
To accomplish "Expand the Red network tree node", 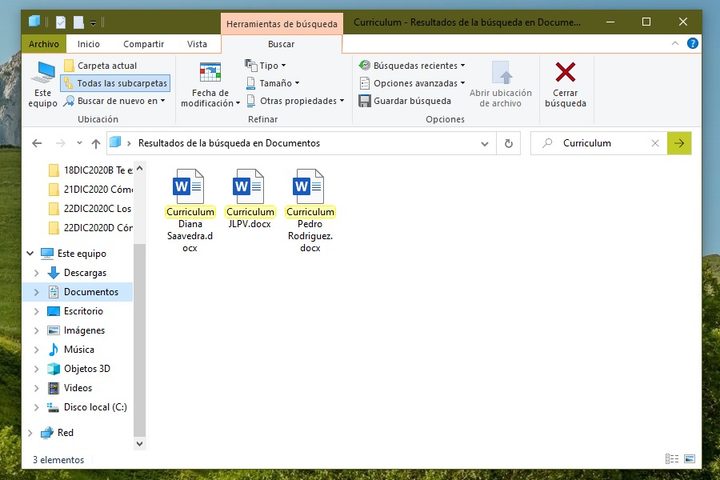I will tap(30, 433).
